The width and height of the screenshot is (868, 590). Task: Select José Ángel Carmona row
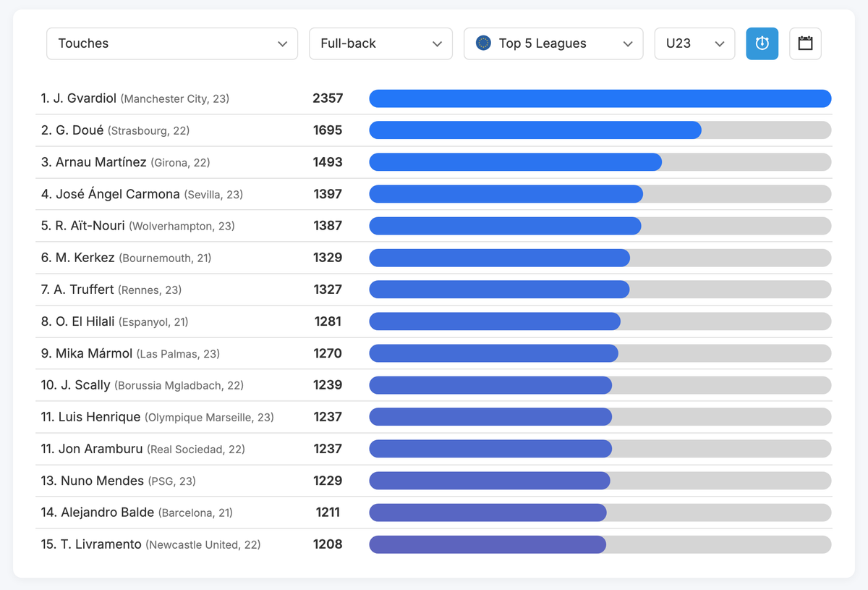[436, 194]
